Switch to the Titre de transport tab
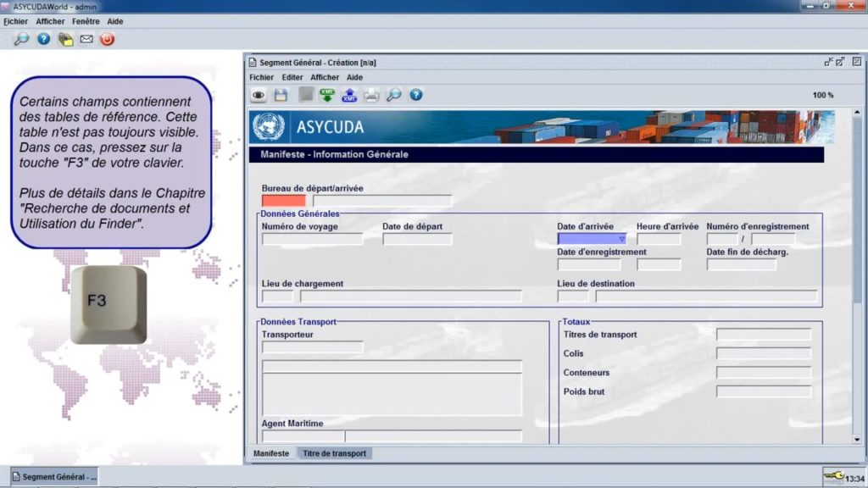Image resolution: width=868 pixels, height=488 pixels. coord(334,453)
